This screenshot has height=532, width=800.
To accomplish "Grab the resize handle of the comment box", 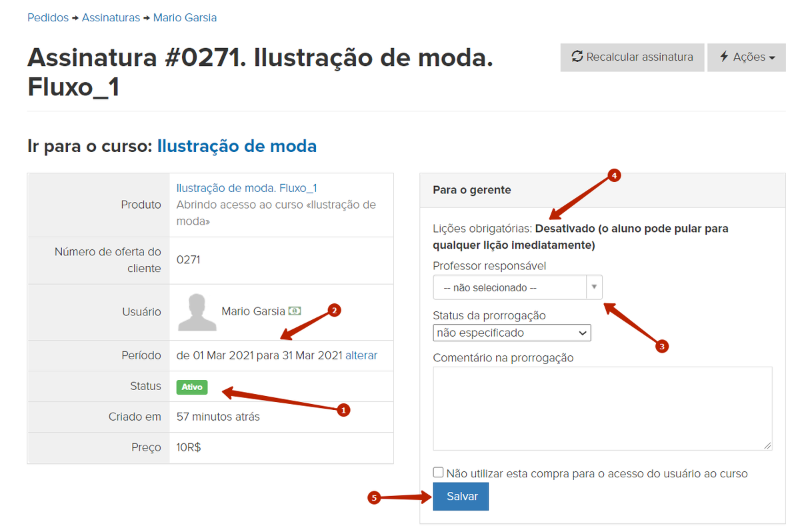I will pyautogui.click(x=768, y=445).
